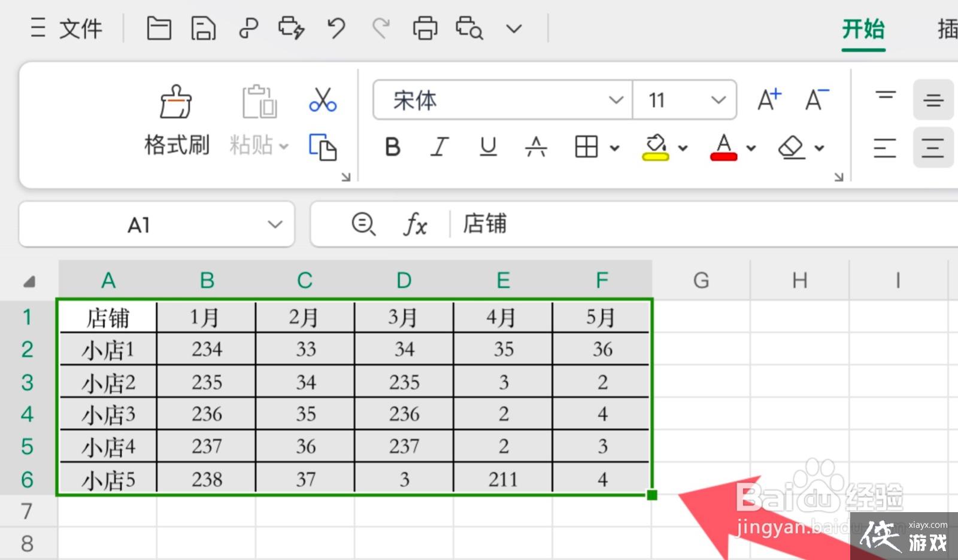Select cell containing 211
Screen dimensions: 958x560
tap(503, 479)
